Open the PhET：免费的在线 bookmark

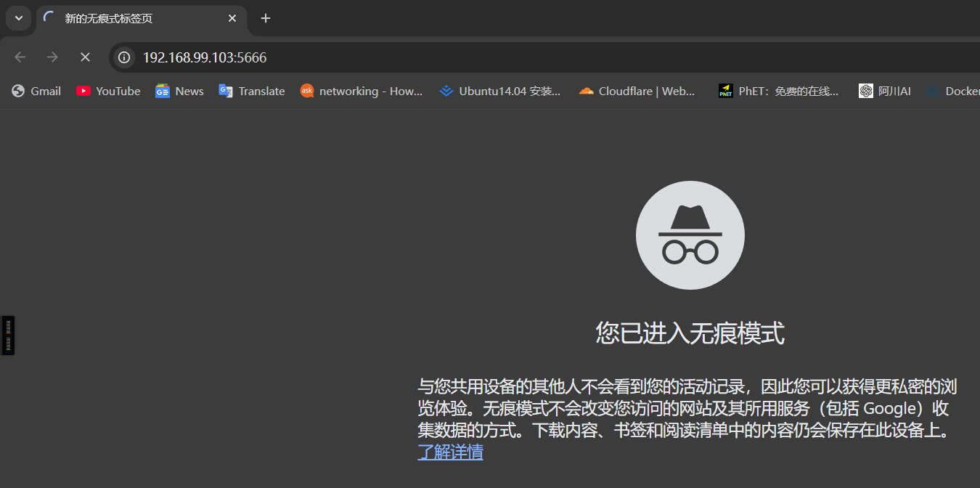(779, 91)
